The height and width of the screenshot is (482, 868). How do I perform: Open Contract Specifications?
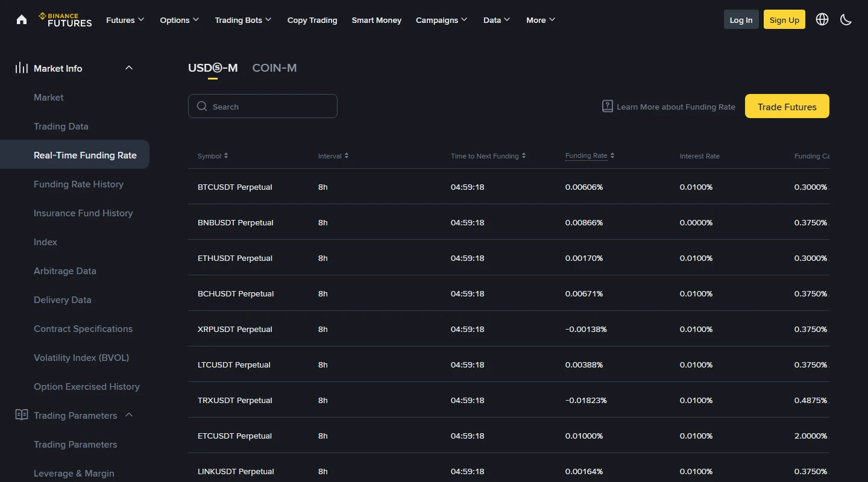pyautogui.click(x=83, y=328)
